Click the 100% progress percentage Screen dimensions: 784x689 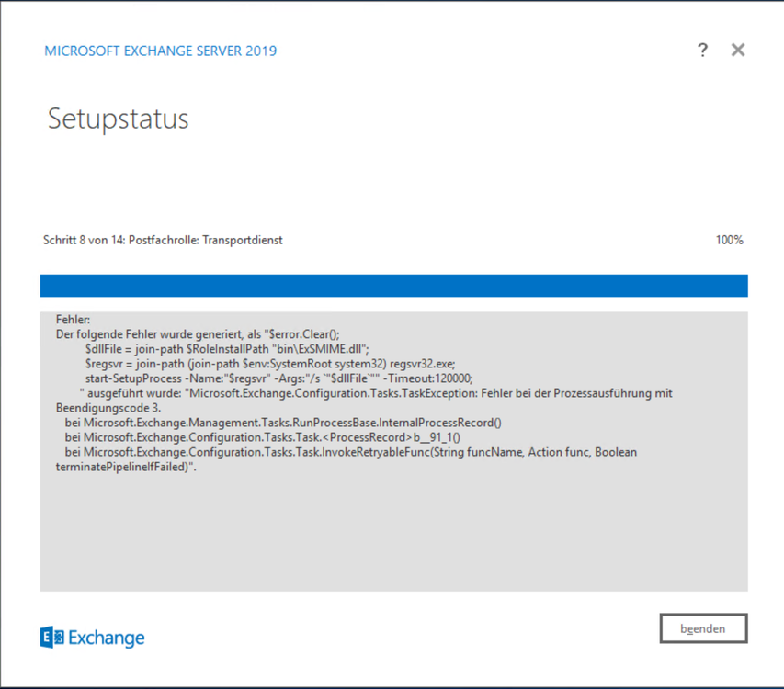(729, 240)
